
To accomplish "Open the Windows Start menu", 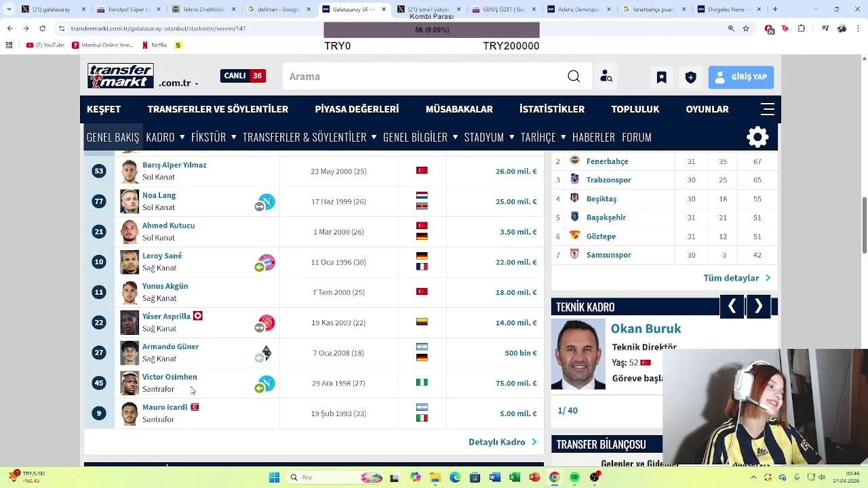I will click(274, 477).
